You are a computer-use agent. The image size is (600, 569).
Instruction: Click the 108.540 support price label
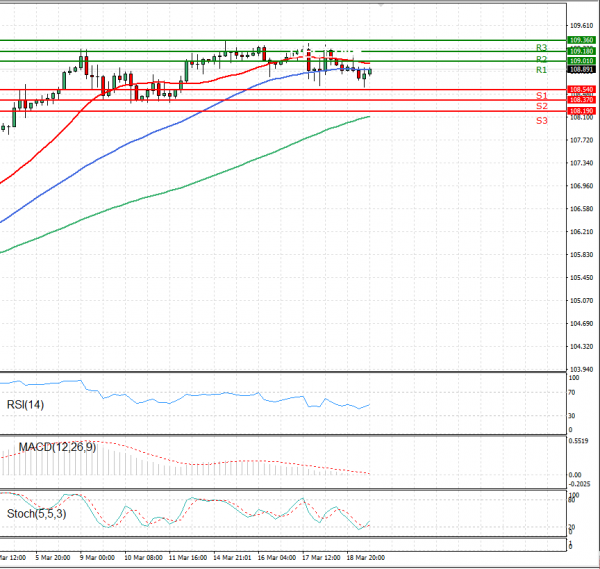(581, 90)
